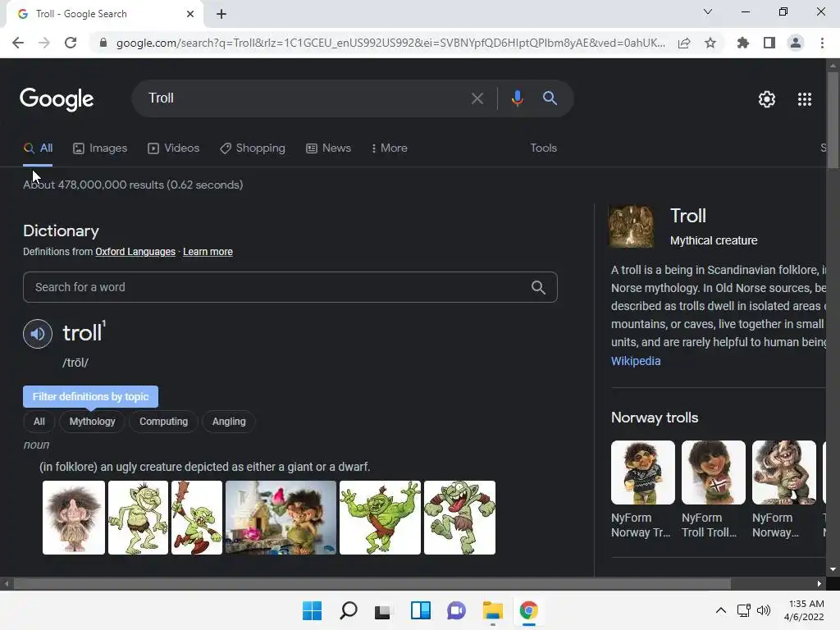Open the NyForm Norway Tr... troll image
The height and width of the screenshot is (630, 840).
(643, 472)
